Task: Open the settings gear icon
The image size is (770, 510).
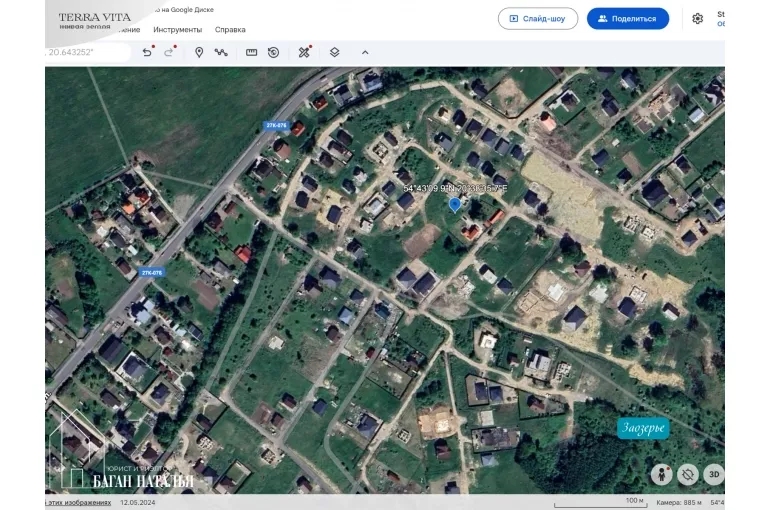Action: click(697, 18)
